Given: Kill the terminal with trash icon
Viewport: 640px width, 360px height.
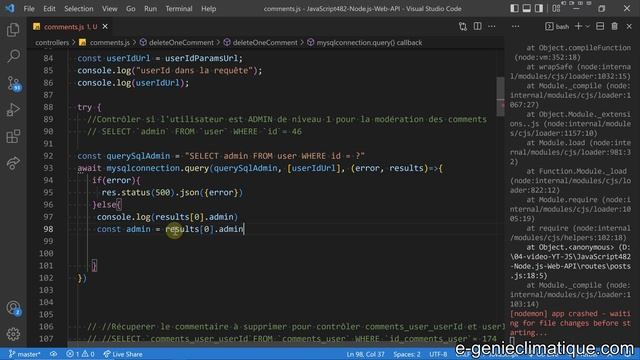Looking at the screenshot, I should [614, 27].
